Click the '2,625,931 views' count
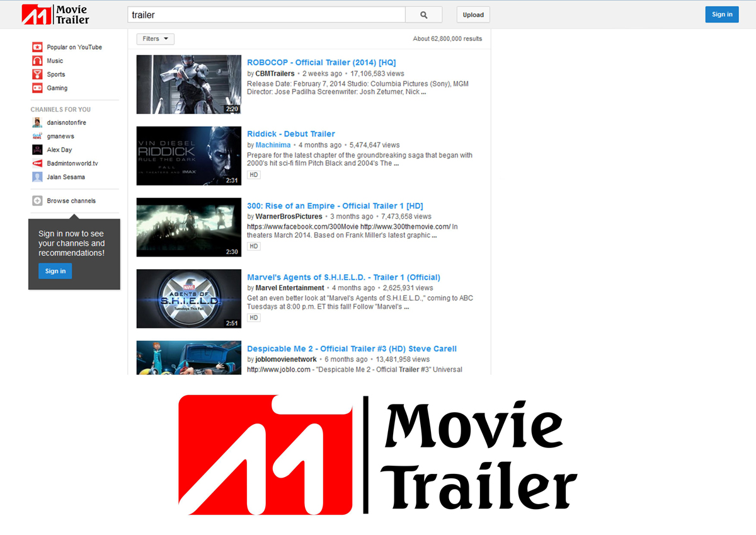This screenshot has height=535, width=756. coord(408,288)
